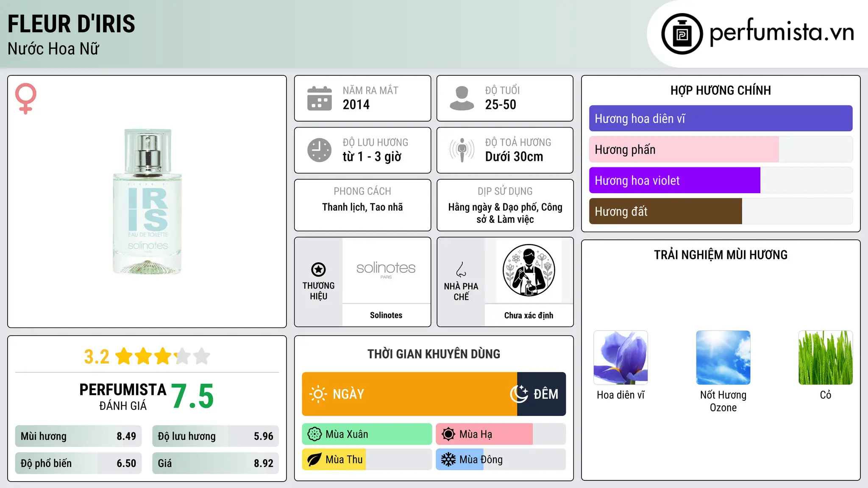This screenshot has height=488, width=868.
Task: Click the Hương hoa violet accord bar
Action: tap(721, 180)
